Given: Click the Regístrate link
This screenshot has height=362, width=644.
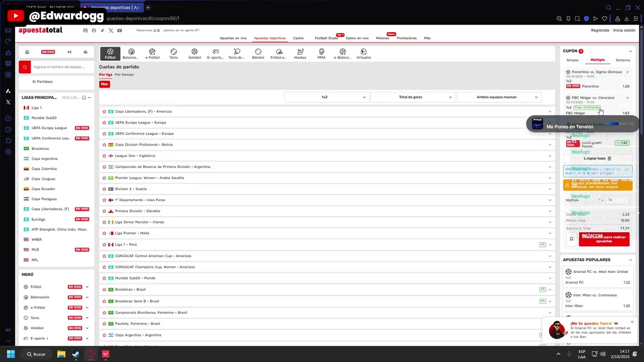Looking at the screenshot, I should point(600,30).
